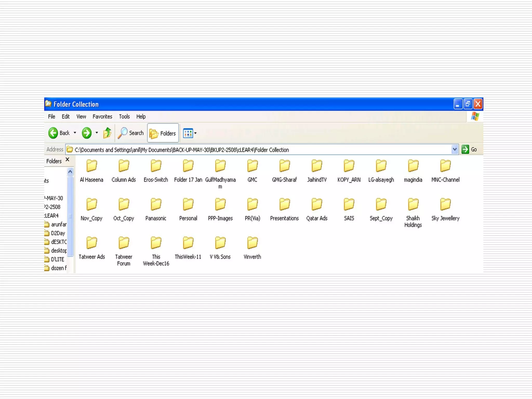The width and height of the screenshot is (532, 399).
Task: Open the Search pane
Action: point(131,133)
